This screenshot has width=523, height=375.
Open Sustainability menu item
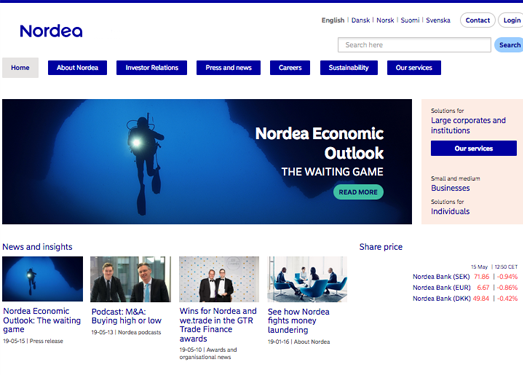click(349, 68)
